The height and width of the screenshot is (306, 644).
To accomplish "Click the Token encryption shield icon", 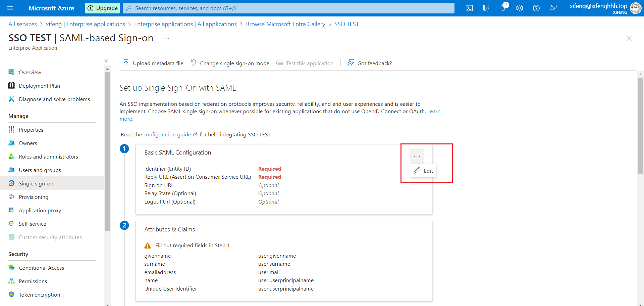I will 11,294.
